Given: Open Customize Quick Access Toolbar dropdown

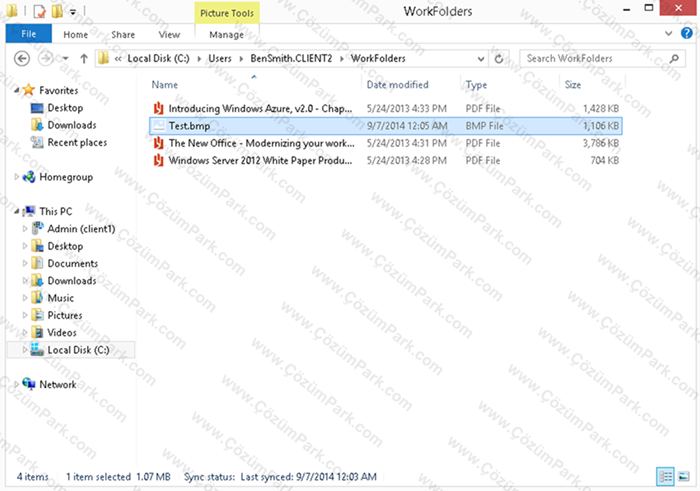Looking at the screenshot, I should click(73, 12).
